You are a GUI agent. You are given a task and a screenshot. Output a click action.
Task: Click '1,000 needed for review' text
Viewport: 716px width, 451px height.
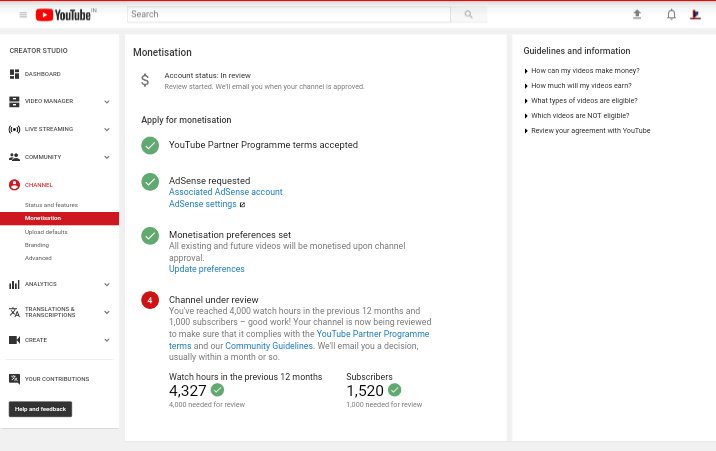click(384, 404)
